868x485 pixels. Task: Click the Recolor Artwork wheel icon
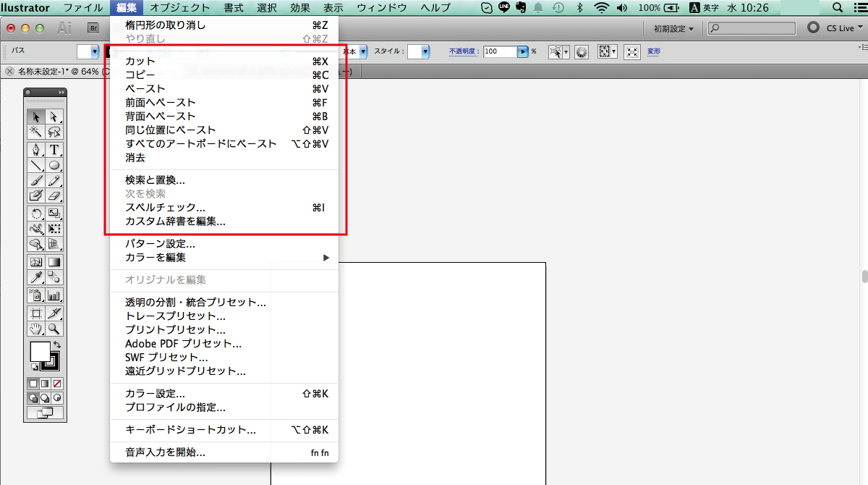pyautogui.click(x=582, y=52)
